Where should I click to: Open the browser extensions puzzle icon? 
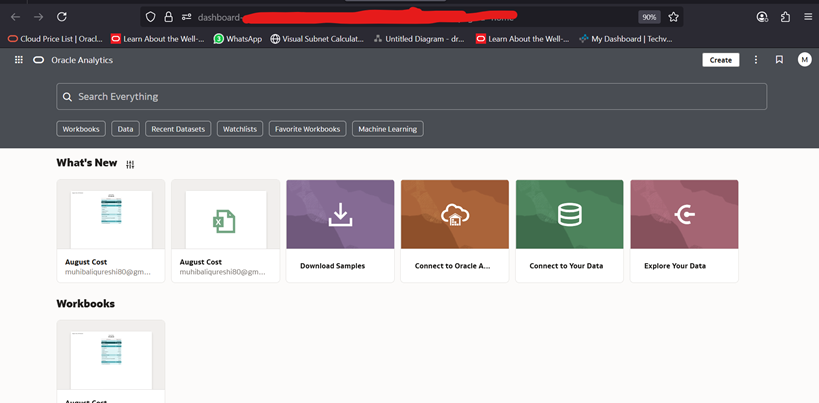785,17
